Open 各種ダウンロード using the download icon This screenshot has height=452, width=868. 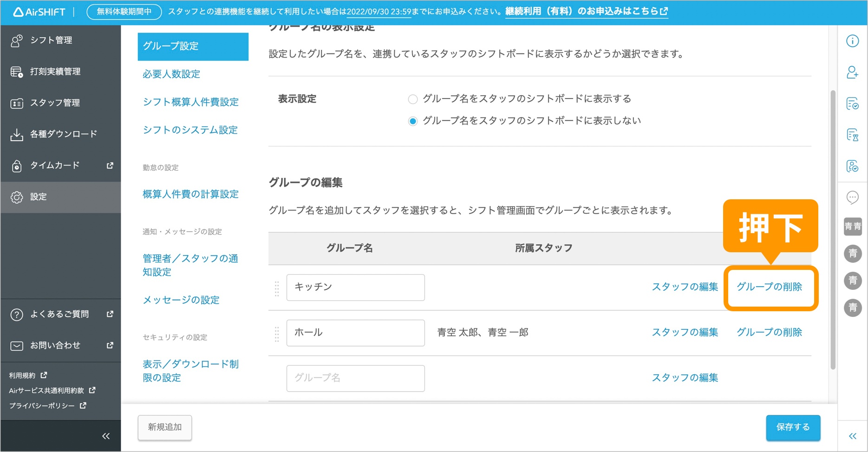pos(17,134)
